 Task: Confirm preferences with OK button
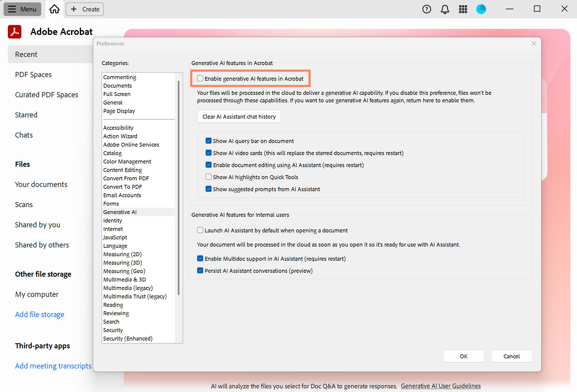click(x=464, y=356)
